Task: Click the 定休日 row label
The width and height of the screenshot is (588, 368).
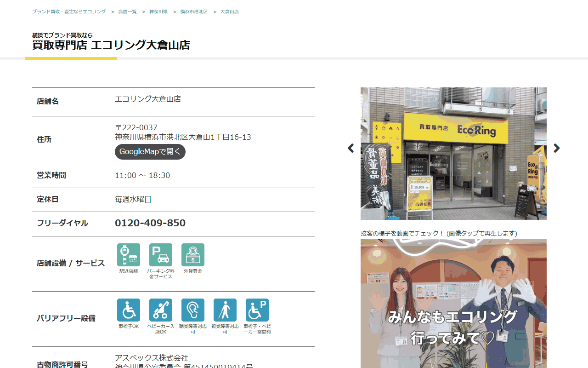Action: [48, 199]
